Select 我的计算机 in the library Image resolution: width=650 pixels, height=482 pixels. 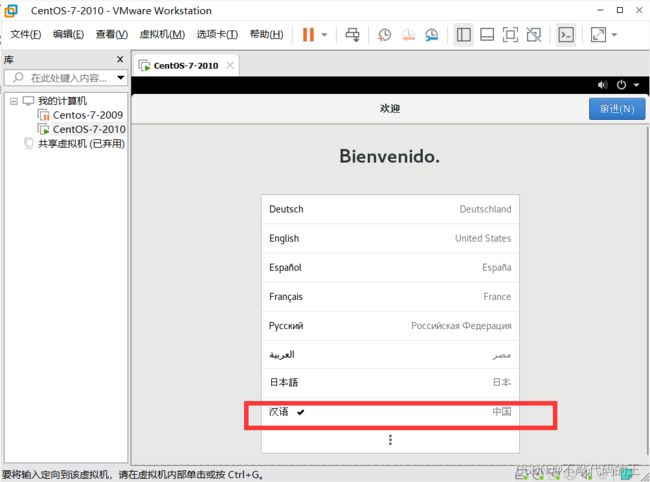(62, 101)
